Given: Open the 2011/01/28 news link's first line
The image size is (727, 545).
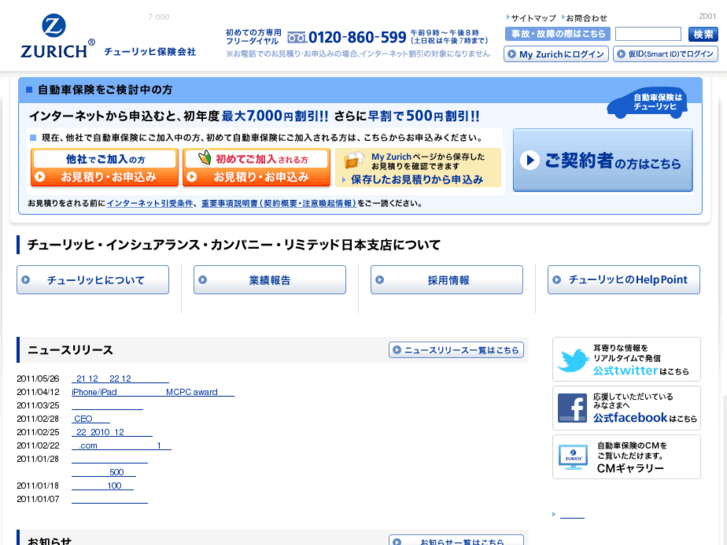Looking at the screenshot, I should [109, 459].
